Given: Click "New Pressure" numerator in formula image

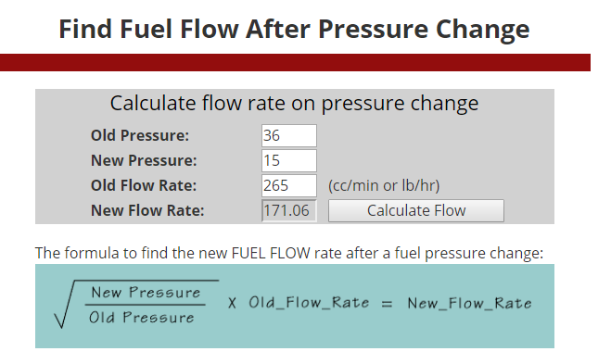Looking at the screenshot, I should (146, 292).
